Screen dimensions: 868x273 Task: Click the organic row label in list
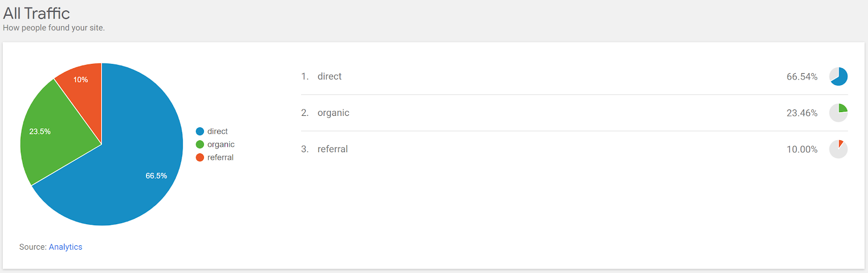[333, 113]
